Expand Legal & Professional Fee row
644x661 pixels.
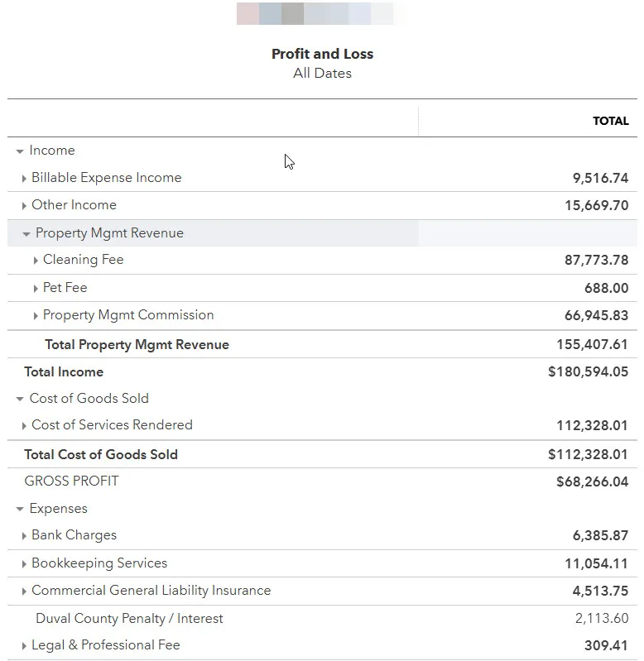[x=24, y=646]
